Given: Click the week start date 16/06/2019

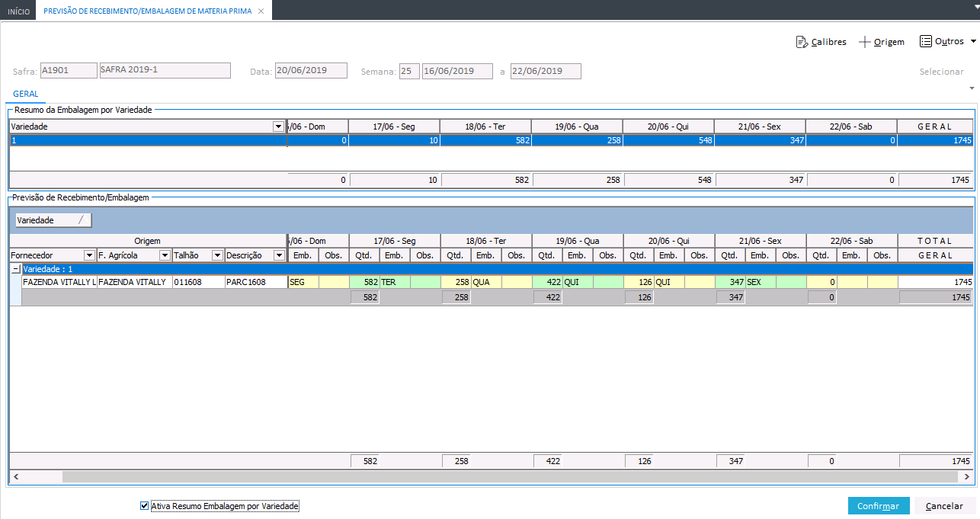Looking at the screenshot, I should click(x=457, y=71).
